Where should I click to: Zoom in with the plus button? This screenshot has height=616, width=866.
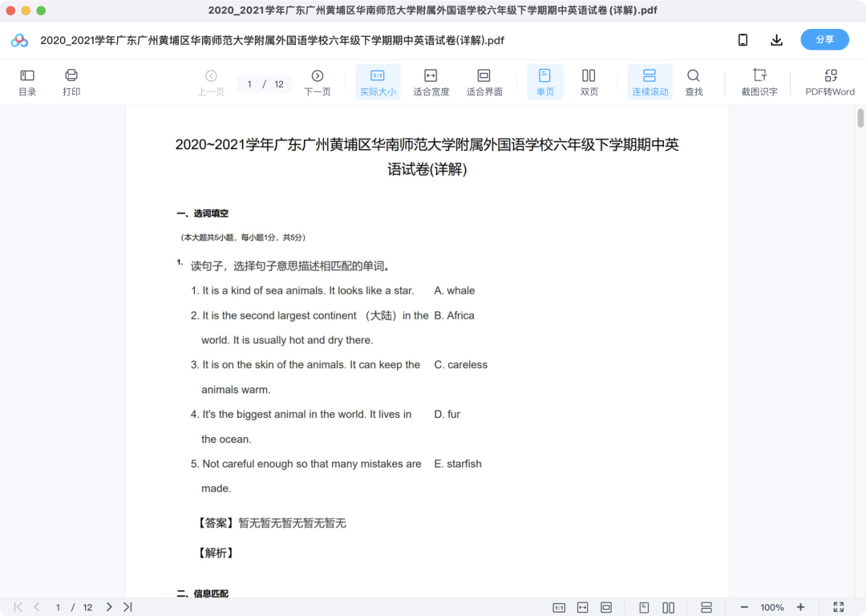point(800,607)
